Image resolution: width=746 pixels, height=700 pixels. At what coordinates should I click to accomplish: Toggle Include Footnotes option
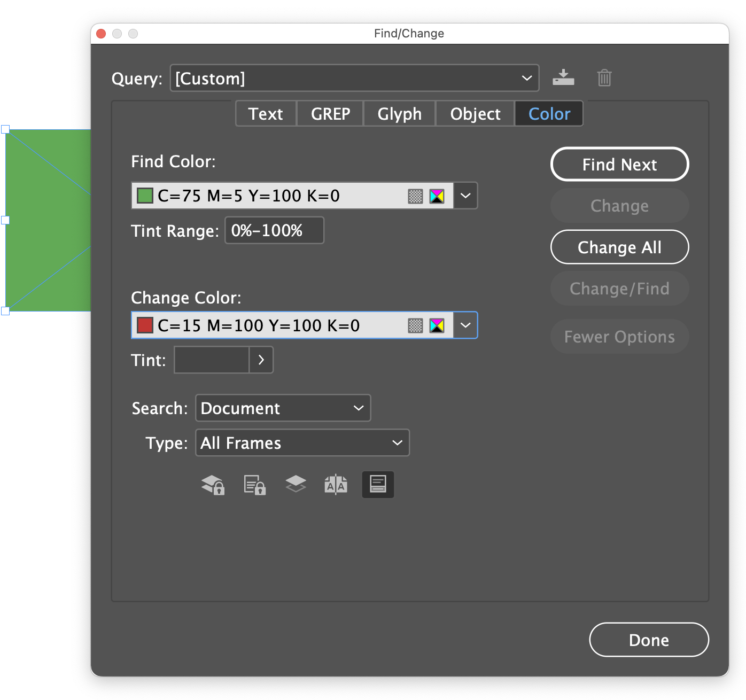(x=378, y=485)
